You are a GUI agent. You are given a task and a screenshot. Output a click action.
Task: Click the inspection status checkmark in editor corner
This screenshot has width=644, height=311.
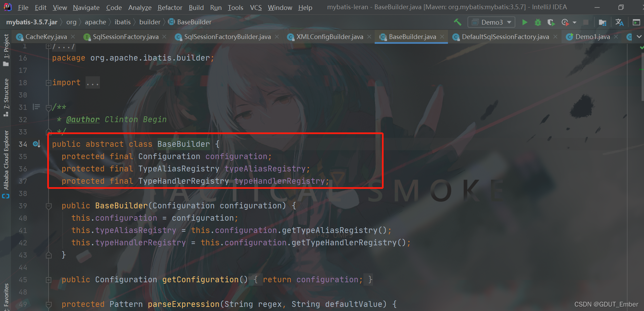[641, 48]
